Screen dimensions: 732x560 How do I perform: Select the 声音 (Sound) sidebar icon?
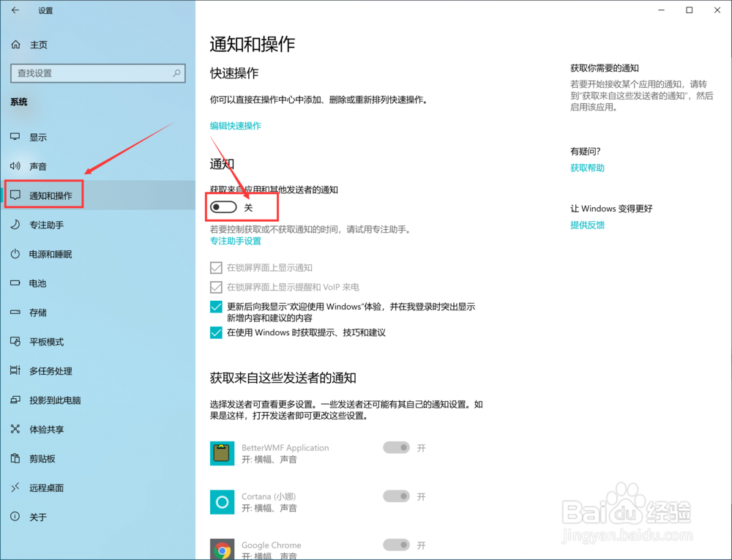pos(16,166)
